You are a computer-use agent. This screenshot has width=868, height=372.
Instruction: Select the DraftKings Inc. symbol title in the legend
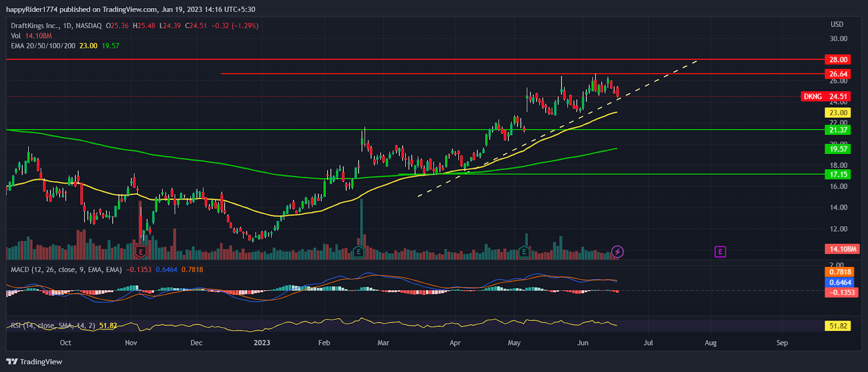(35, 25)
